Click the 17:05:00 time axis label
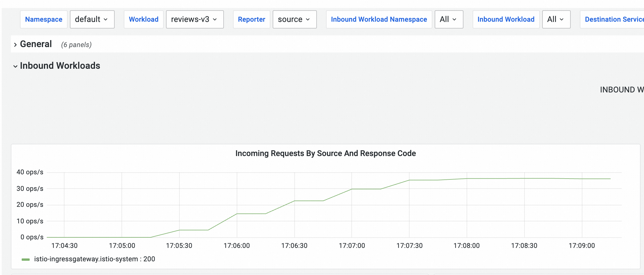 [x=122, y=246]
